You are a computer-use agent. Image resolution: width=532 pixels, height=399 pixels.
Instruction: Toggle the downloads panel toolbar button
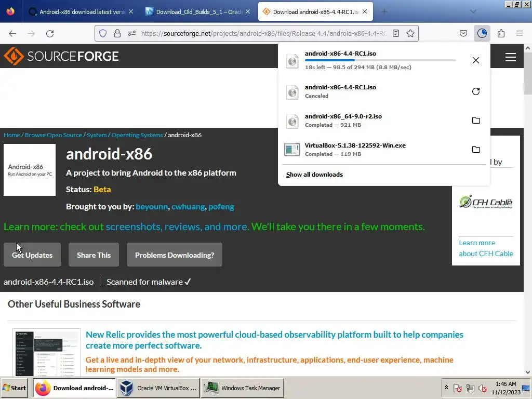pos(482,33)
